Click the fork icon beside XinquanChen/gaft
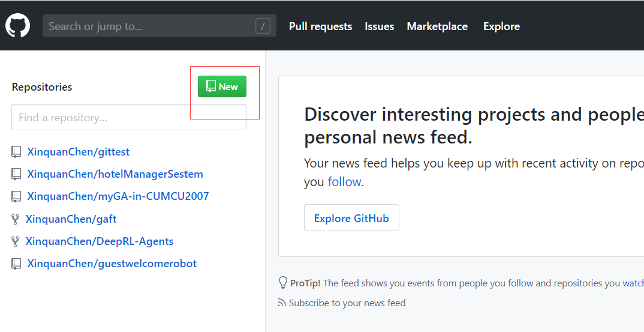This screenshot has height=332, width=644. click(15, 219)
